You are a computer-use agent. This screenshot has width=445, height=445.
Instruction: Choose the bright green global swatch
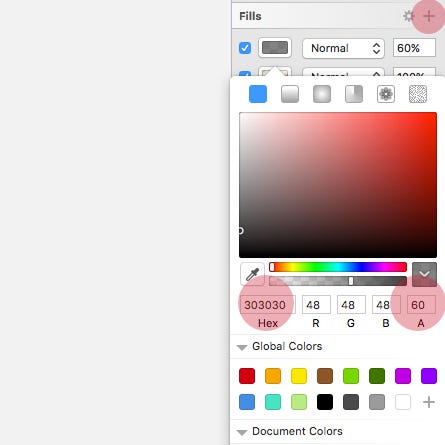click(x=351, y=376)
